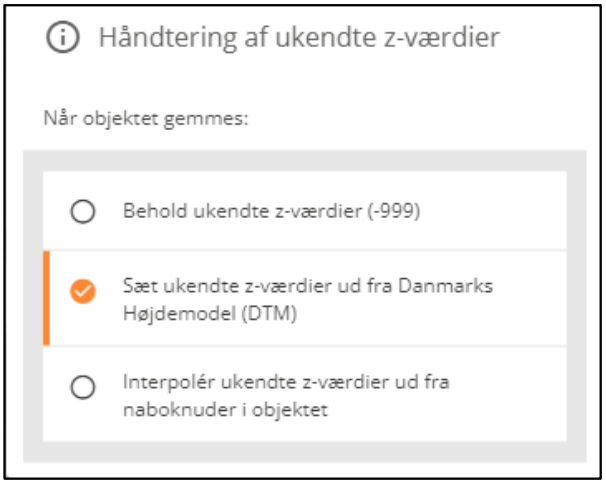Click the 'Når objektet gemmes:' label
The image size is (606, 483).
(x=146, y=119)
